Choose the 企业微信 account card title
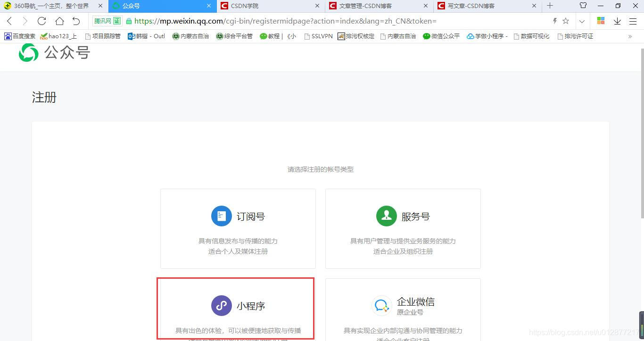 [x=416, y=301]
